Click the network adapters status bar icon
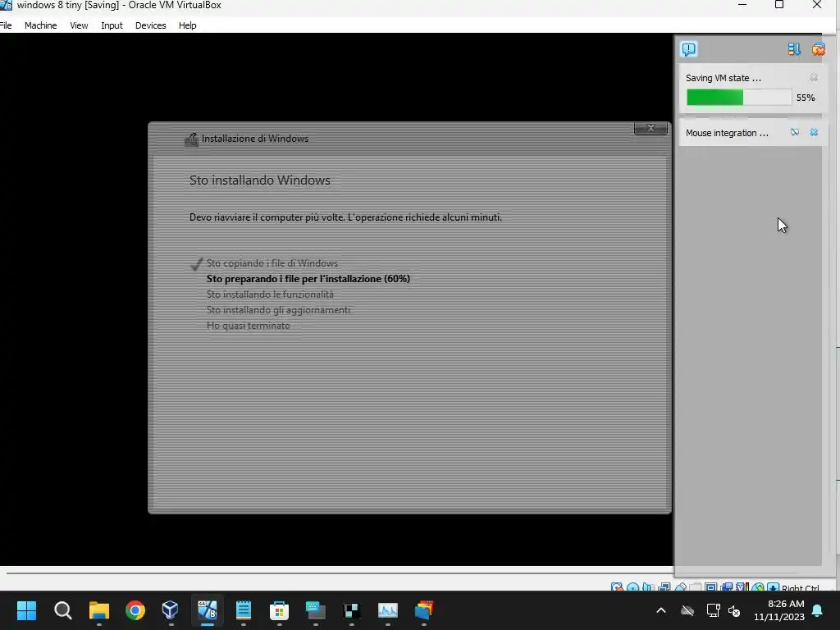The height and width of the screenshot is (630, 840). [x=664, y=587]
